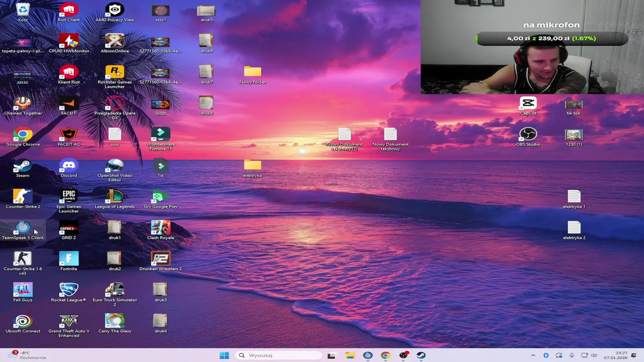Screen dimensions: 644x362
Task: Open Google Chrome desktop shortcut
Action: tap(23, 138)
